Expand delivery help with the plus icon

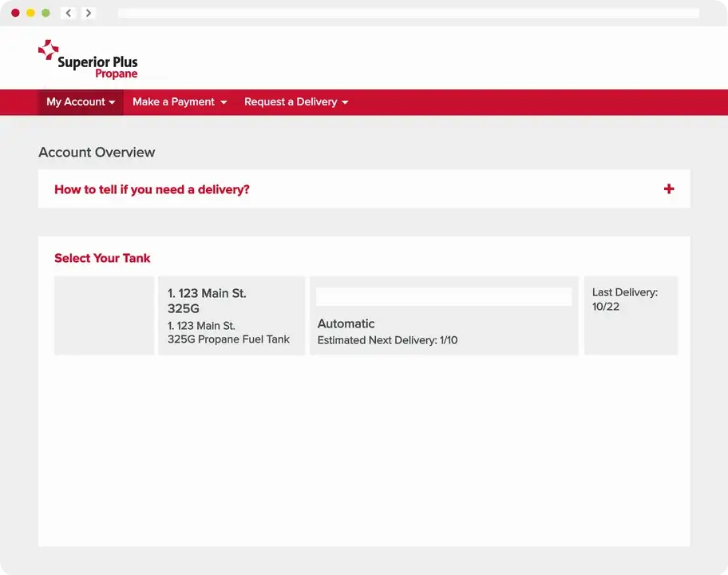click(x=669, y=189)
